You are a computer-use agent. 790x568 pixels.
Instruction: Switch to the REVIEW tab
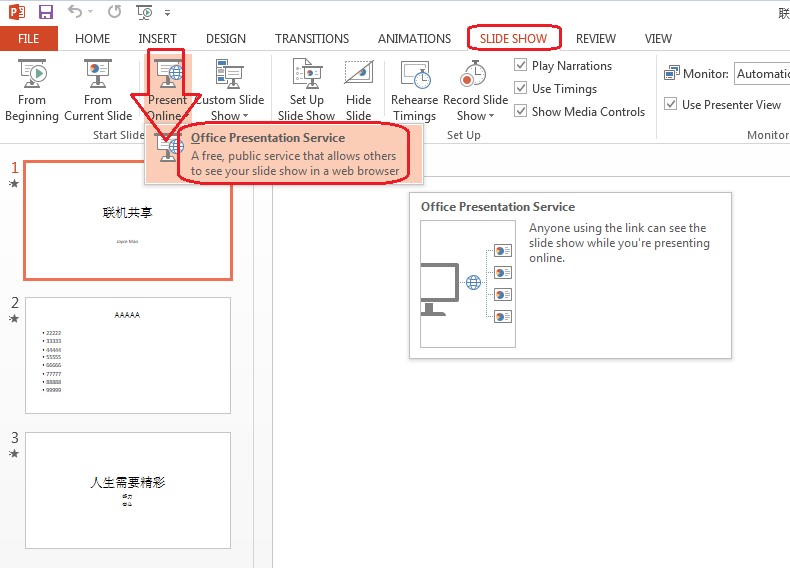point(596,39)
